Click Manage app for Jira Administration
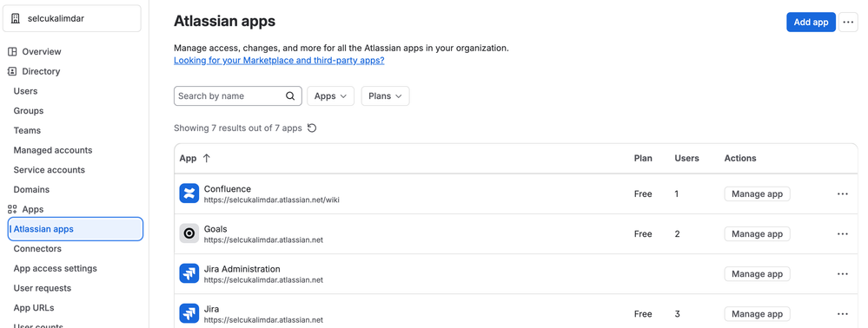Screen dimensions: 868x328 click(758, 274)
